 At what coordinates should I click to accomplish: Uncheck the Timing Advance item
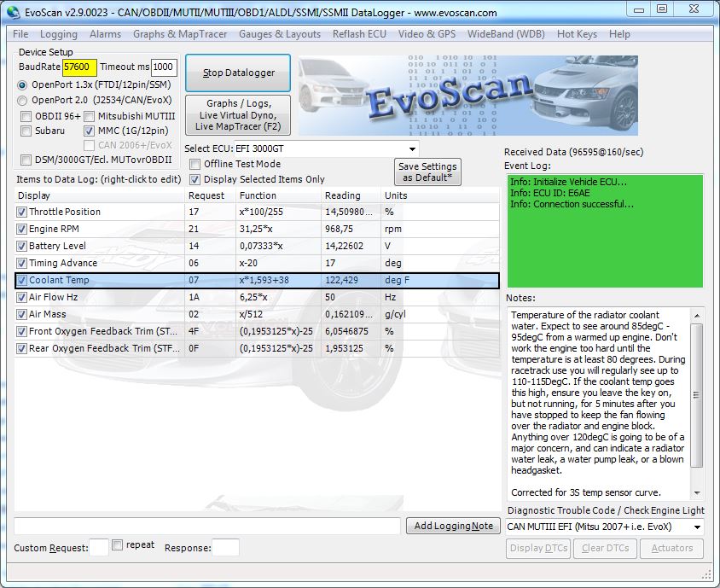21,263
